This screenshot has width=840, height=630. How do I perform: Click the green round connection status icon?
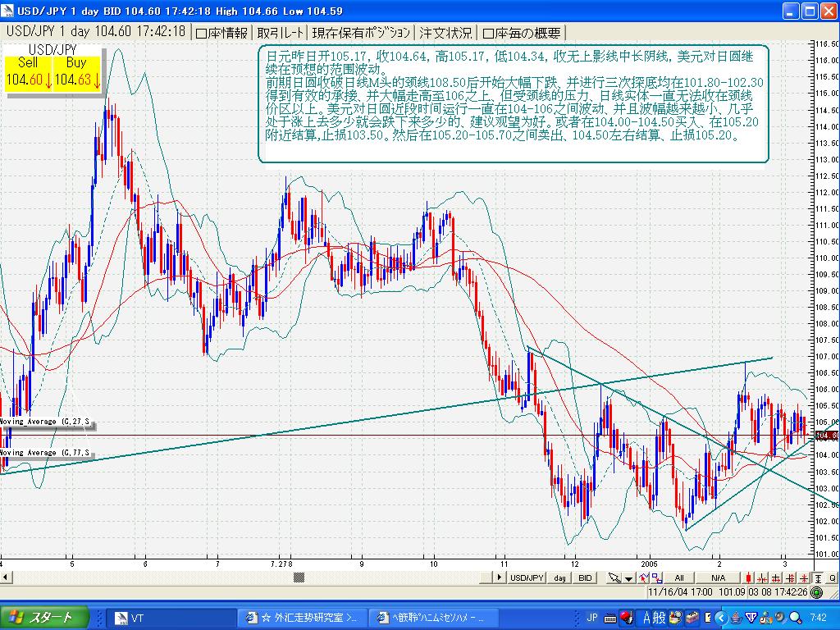coord(816,591)
